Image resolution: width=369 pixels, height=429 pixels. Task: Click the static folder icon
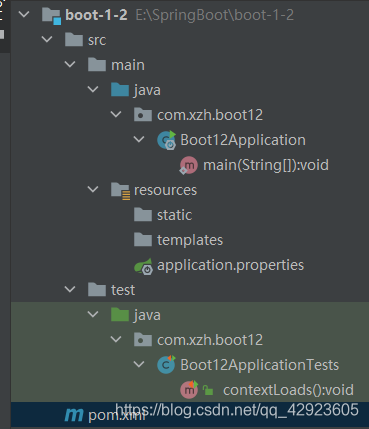tap(143, 215)
